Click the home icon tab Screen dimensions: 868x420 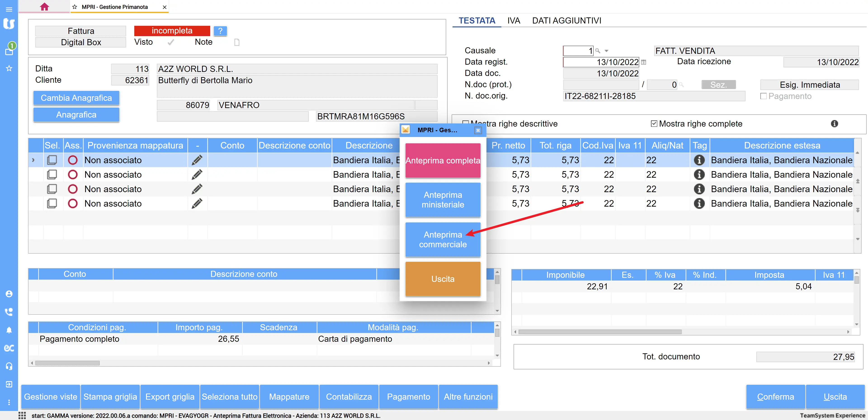pyautogui.click(x=44, y=7)
